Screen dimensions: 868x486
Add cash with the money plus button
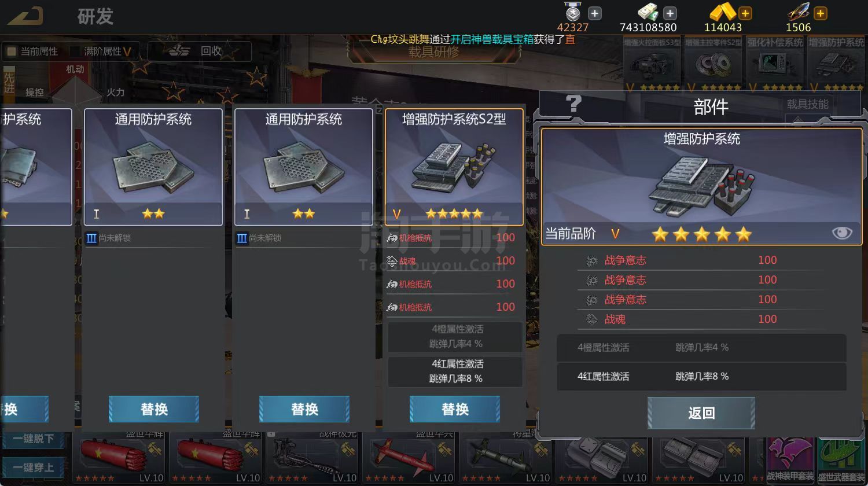point(670,13)
